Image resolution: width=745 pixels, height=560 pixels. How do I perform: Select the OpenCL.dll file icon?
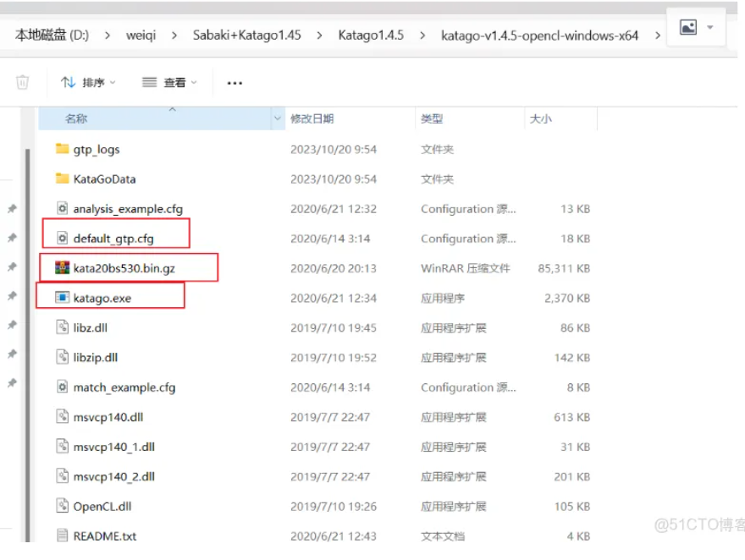coord(63,505)
